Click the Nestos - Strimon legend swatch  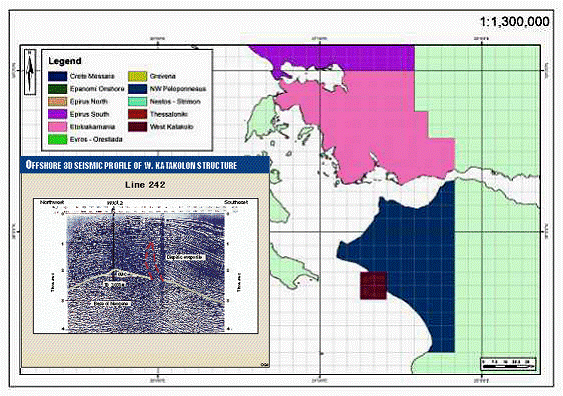click(138, 102)
